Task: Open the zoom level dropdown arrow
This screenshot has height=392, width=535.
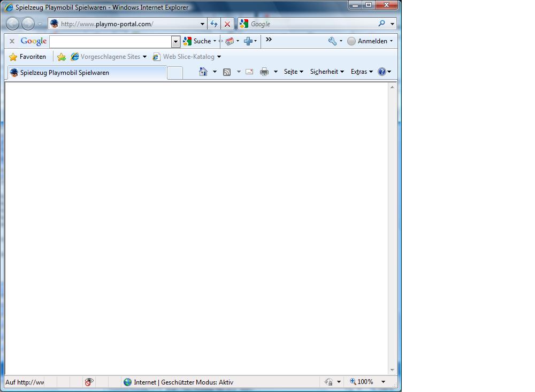Action: coord(383,382)
